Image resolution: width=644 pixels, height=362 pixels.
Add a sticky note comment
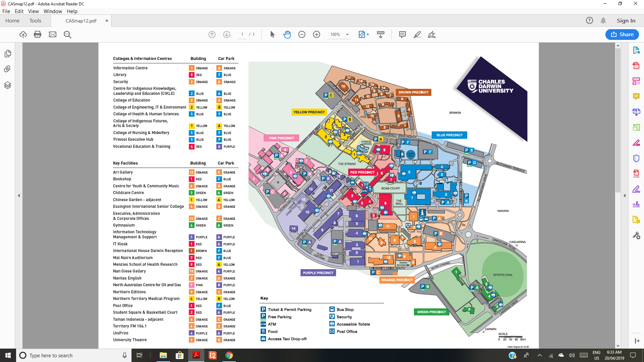402,35
